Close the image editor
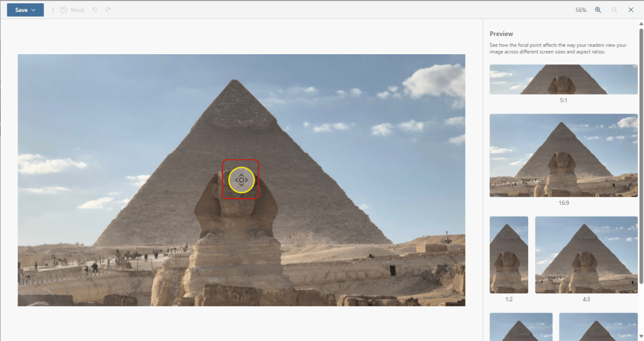 point(631,10)
